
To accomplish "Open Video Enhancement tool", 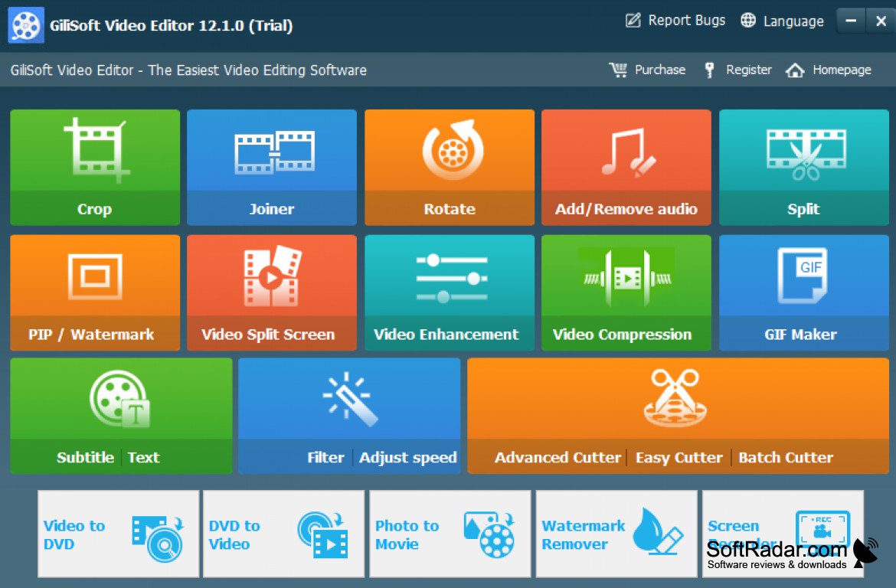I will (x=450, y=292).
